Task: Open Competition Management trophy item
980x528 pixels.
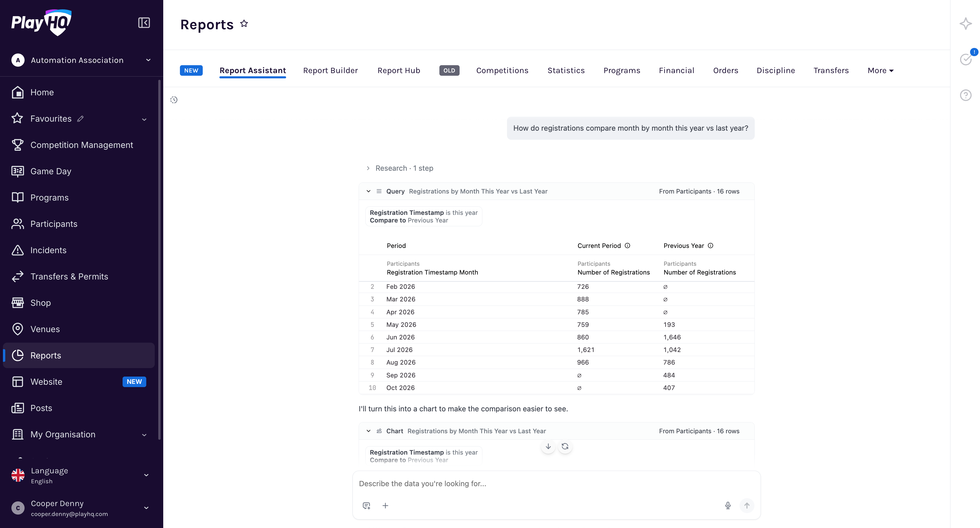Action: click(x=79, y=145)
